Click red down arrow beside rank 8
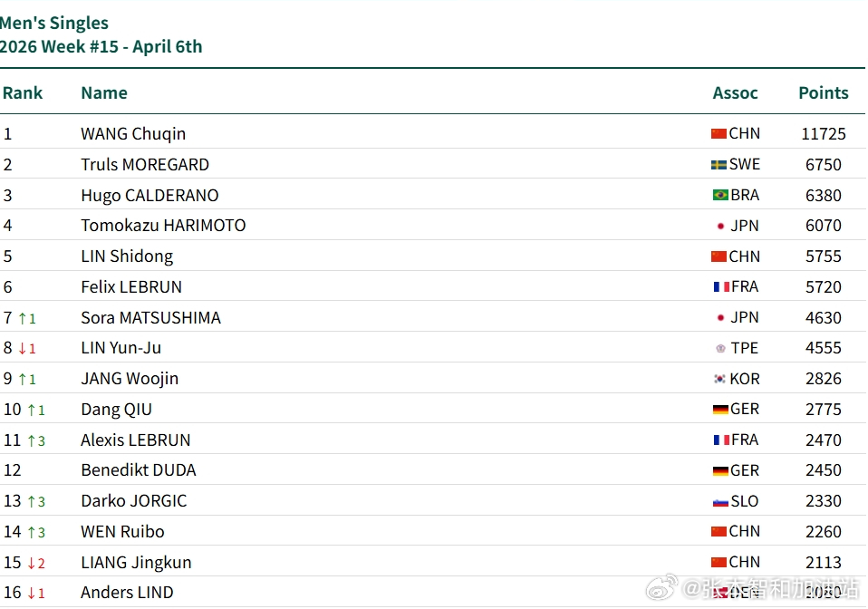The image size is (868, 609). (23, 349)
